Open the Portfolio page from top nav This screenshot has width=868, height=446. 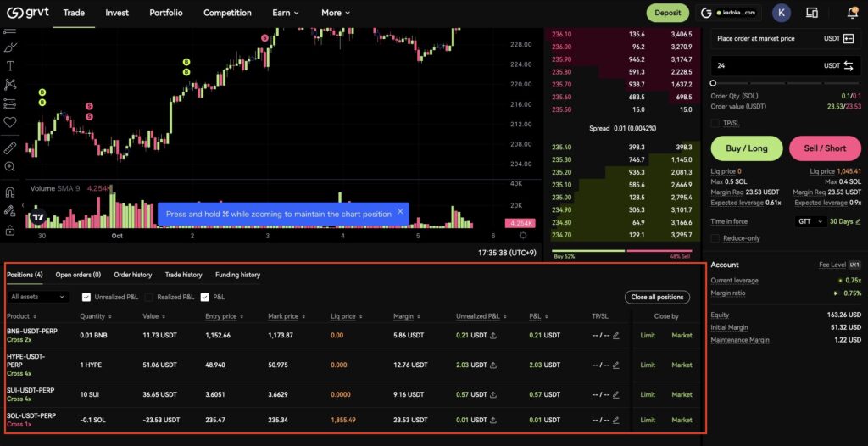pos(165,13)
